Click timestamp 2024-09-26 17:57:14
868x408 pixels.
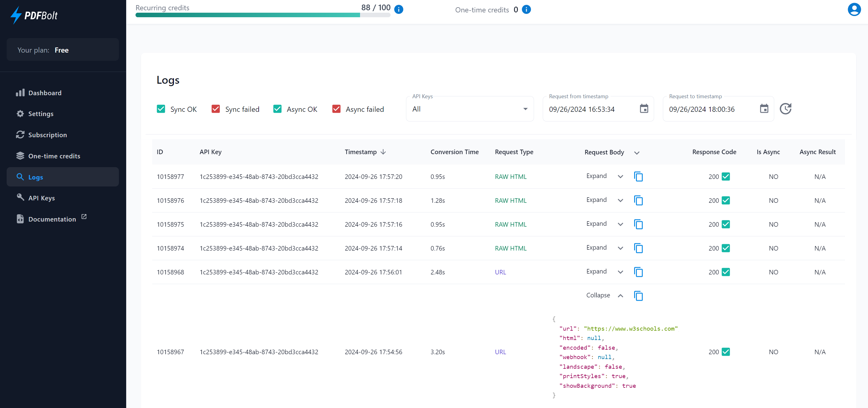coord(373,248)
